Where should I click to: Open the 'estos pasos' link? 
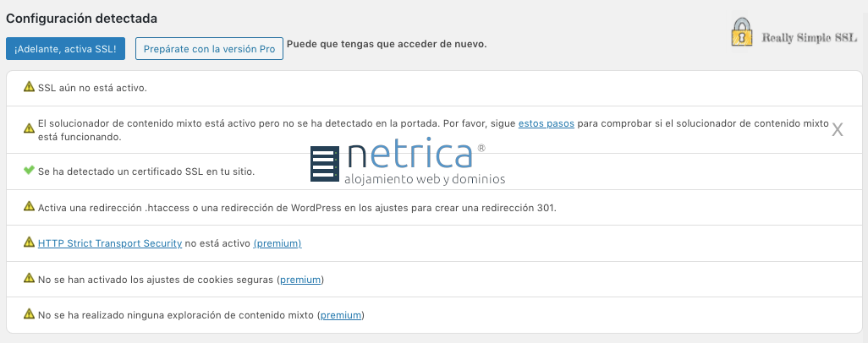tap(546, 123)
